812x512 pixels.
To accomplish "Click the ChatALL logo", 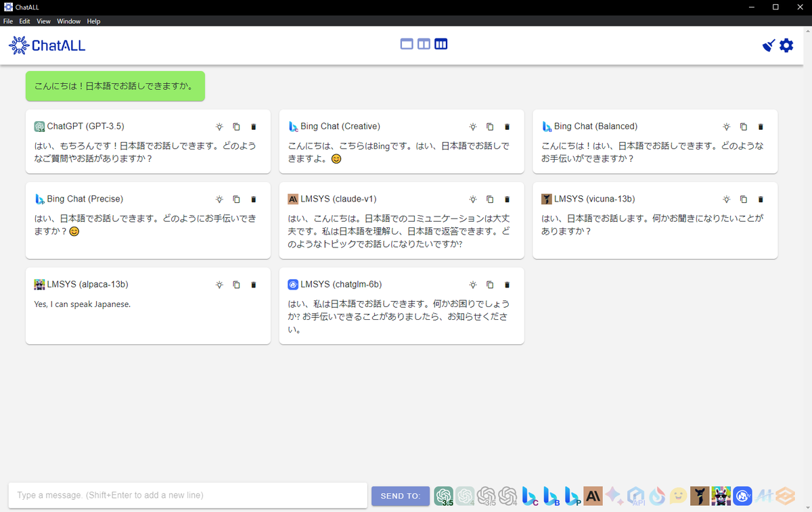I will click(47, 45).
